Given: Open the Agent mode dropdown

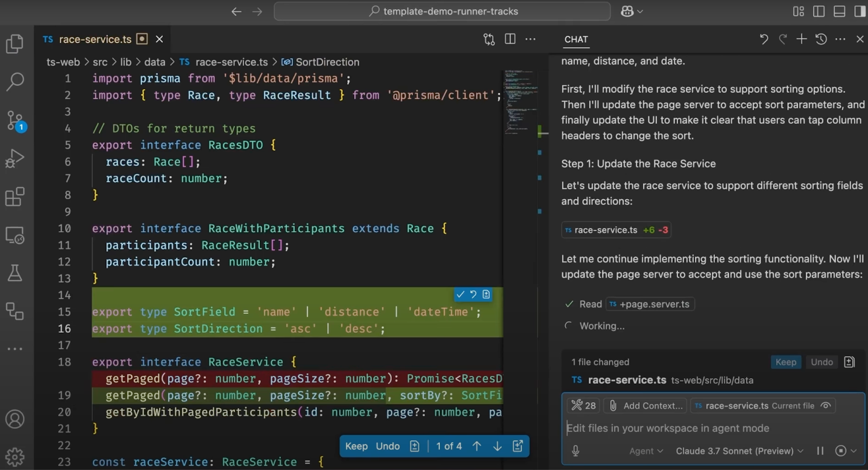Looking at the screenshot, I should pos(646,451).
